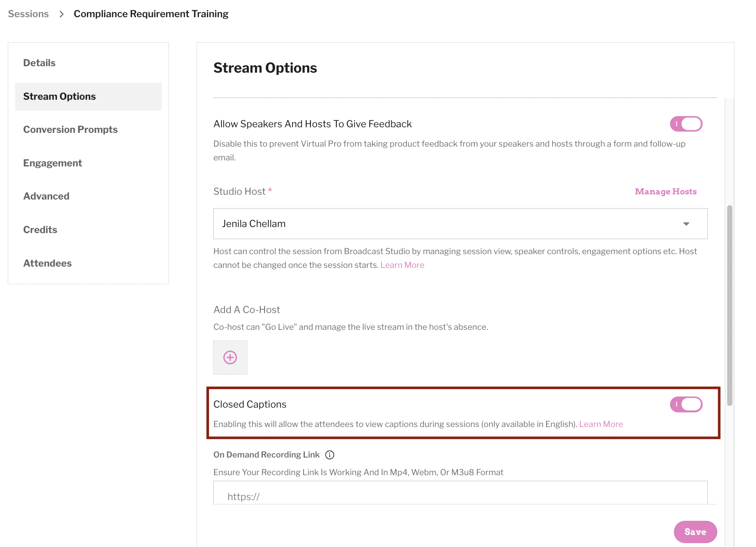View the Attendees section

[47, 263]
